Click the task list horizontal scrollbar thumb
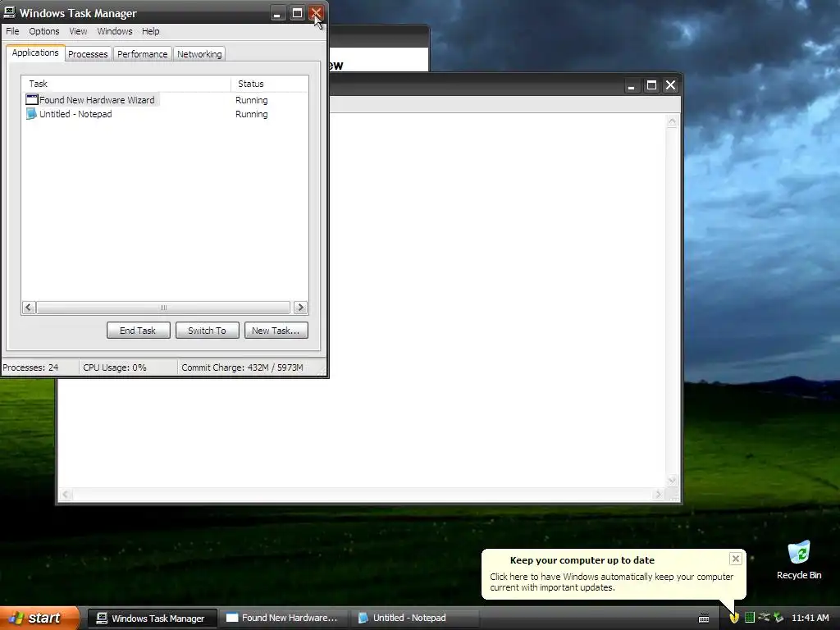 163,308
